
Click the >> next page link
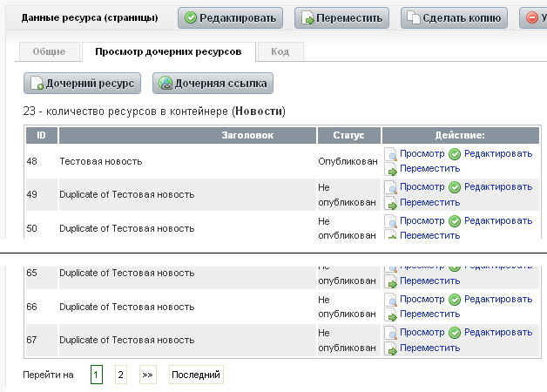pyautogui.click(x=147, y=375)
